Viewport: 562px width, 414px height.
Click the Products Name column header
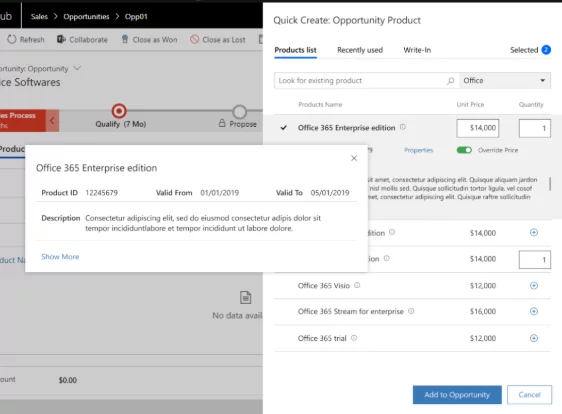[320, 105]
